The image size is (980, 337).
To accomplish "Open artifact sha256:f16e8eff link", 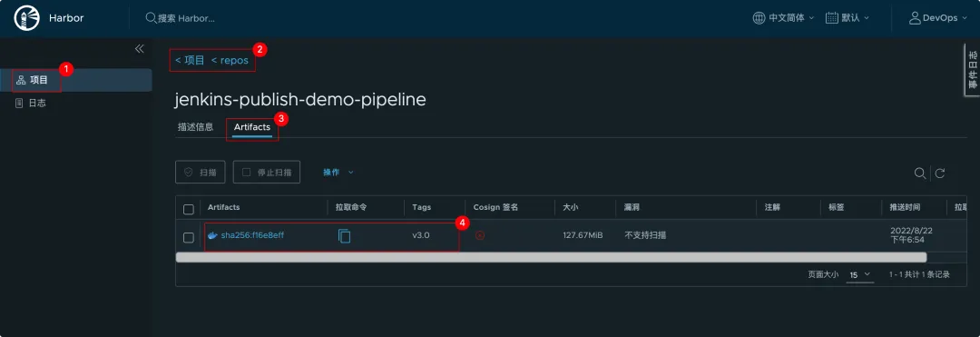I will (x=253, y=235).
